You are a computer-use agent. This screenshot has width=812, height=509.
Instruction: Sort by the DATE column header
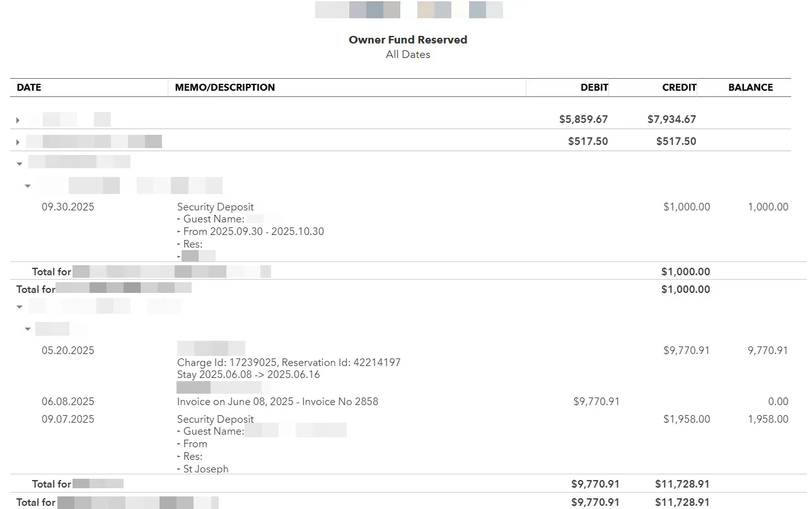click(x=29, y=88)
